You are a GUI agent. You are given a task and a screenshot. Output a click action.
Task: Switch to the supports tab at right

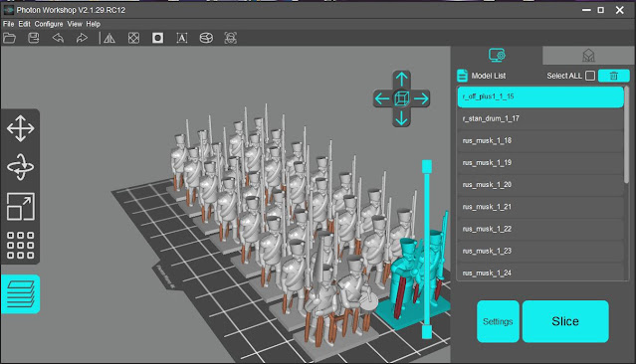point(588,55)
